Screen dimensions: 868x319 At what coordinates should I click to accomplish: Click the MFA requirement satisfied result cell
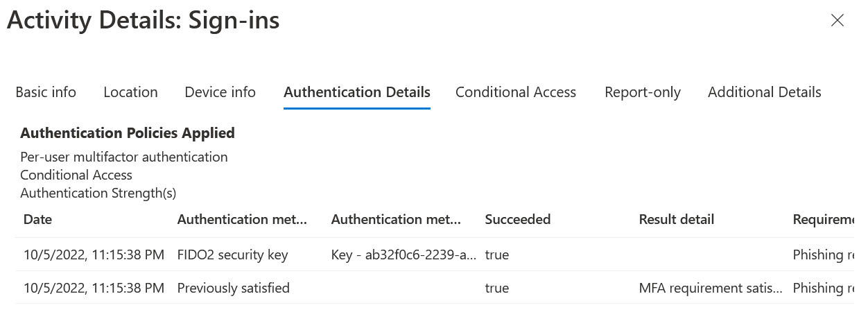coord(711,288)
